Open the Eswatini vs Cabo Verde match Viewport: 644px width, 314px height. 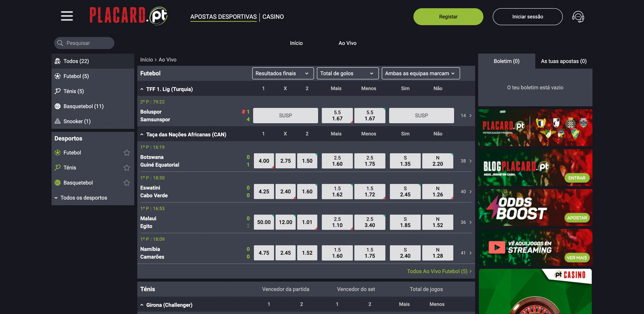click(x=154, y=191)
